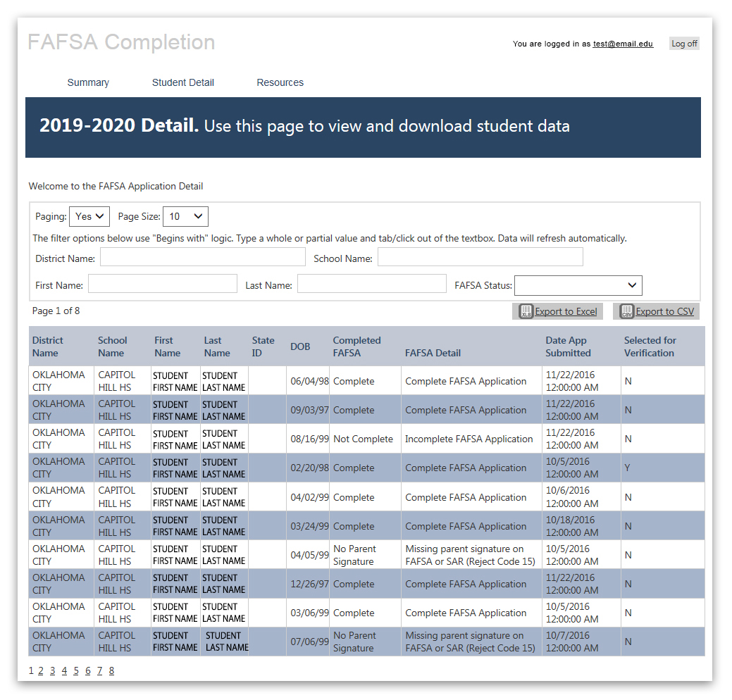This screenshot has width=732, height=700.
Task: Switch to the Student Detail tab
Action: point(183,82)
